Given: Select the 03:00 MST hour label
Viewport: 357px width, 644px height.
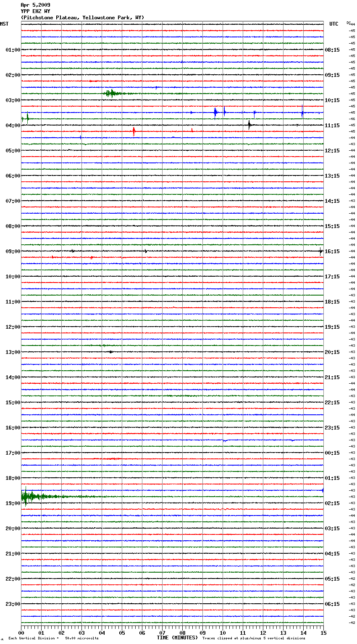Looking at the screenshot, I should click(13, 100).
